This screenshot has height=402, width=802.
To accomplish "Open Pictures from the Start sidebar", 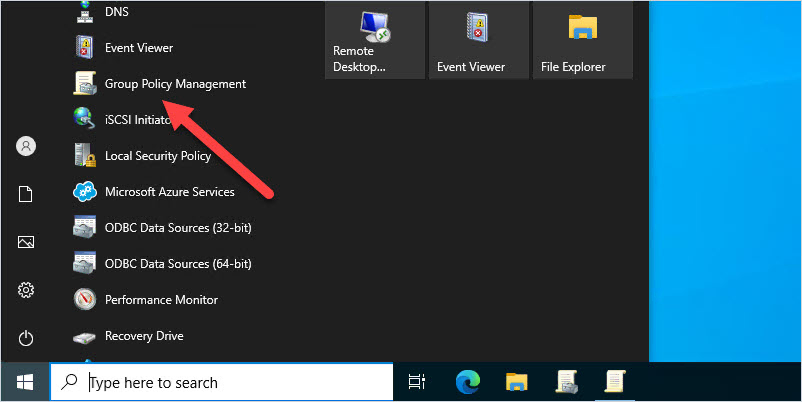I will coord(26,242).
